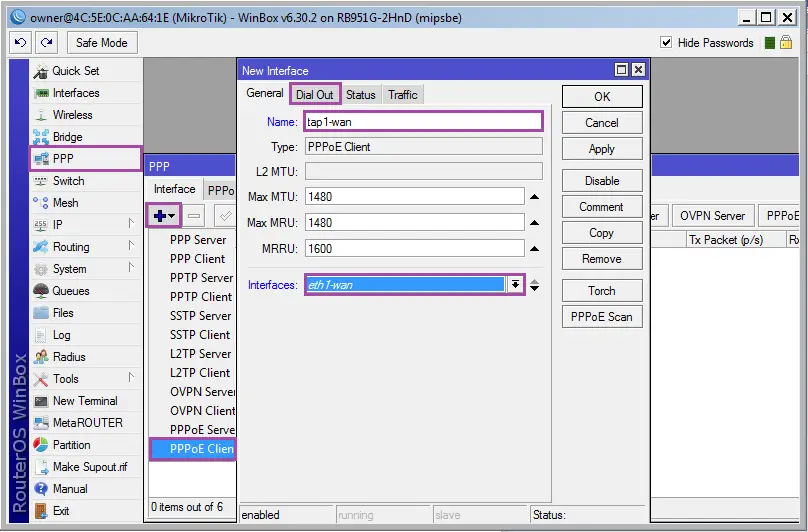Open the Interfaces dropdown arrow

515,285
